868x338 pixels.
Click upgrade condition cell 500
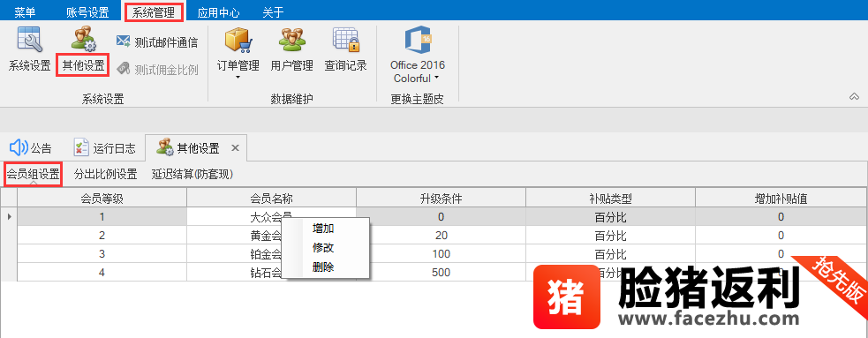point(442,272)
